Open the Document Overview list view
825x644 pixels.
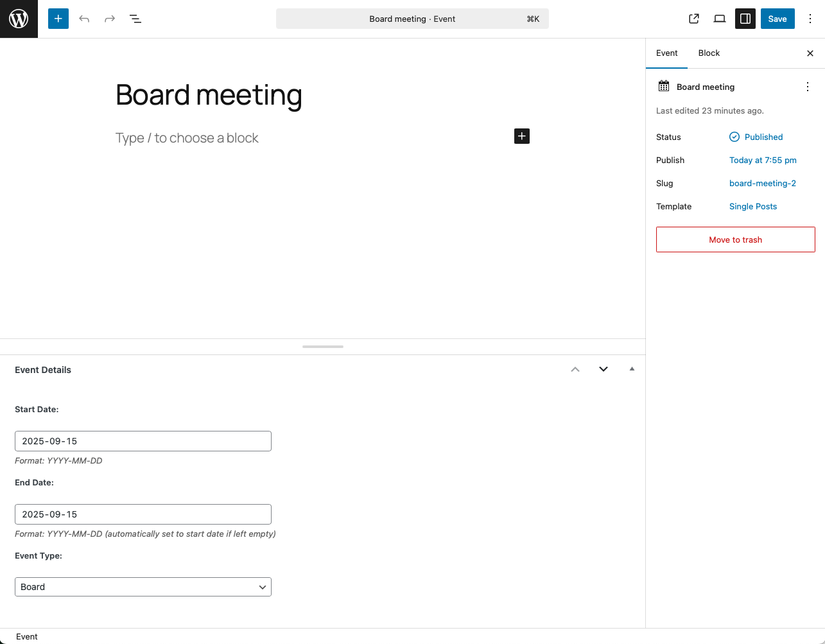tap(135, 19)
